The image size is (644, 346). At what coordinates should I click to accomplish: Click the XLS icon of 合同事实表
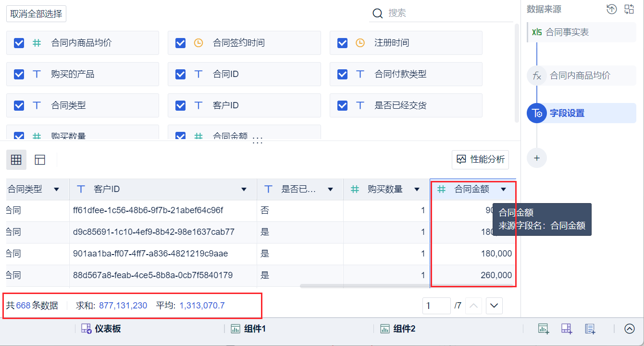(537, 32)
